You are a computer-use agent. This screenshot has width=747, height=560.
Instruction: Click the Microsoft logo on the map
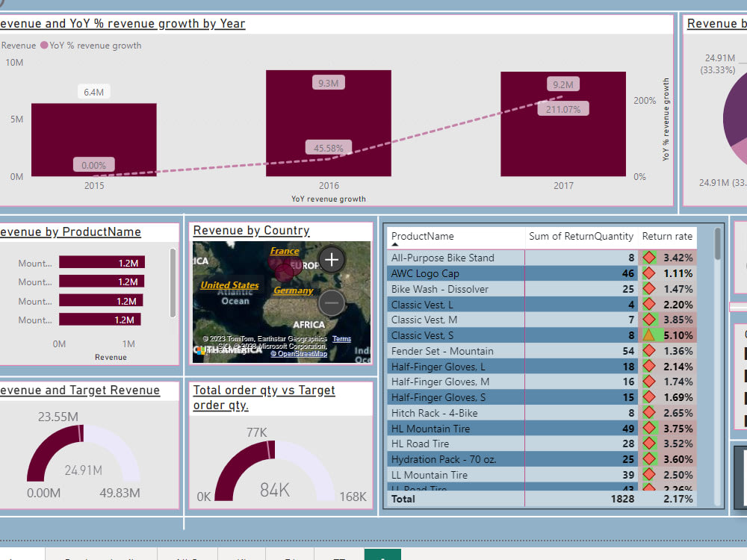tap(200, 351)
